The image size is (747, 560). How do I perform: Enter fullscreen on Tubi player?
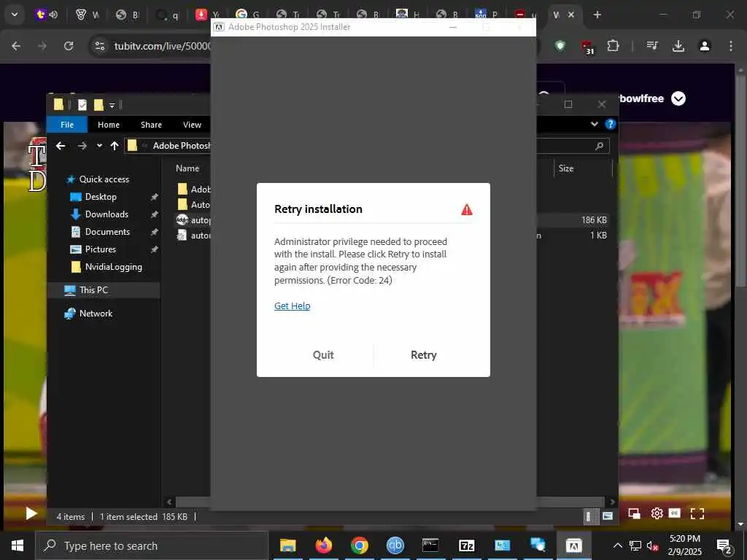click(x=697, y=513)
